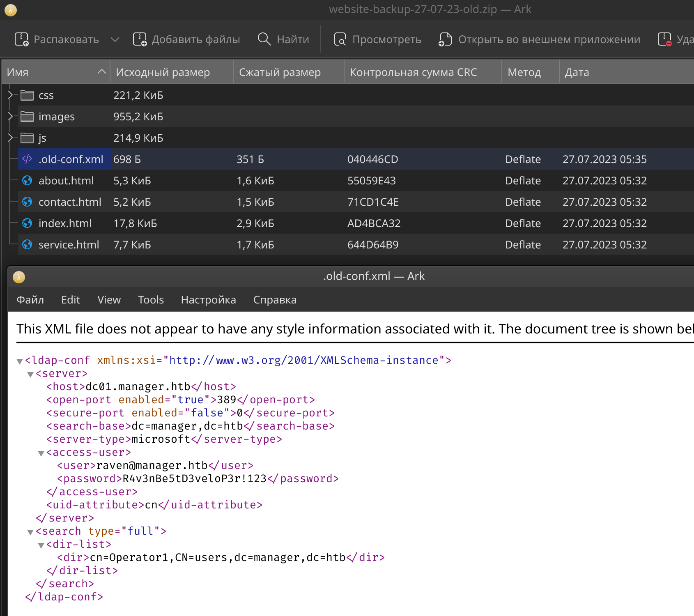Select the service.html file row

[x=356, y=244]
